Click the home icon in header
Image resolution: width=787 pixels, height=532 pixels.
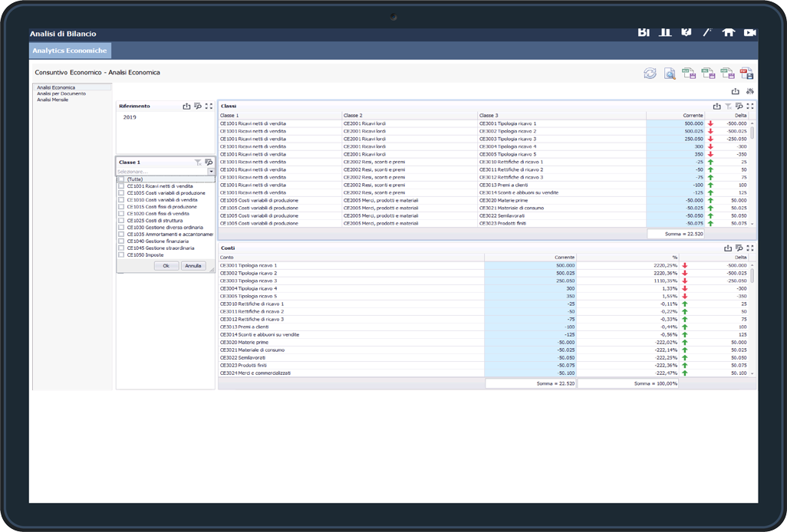coord(729,32)
